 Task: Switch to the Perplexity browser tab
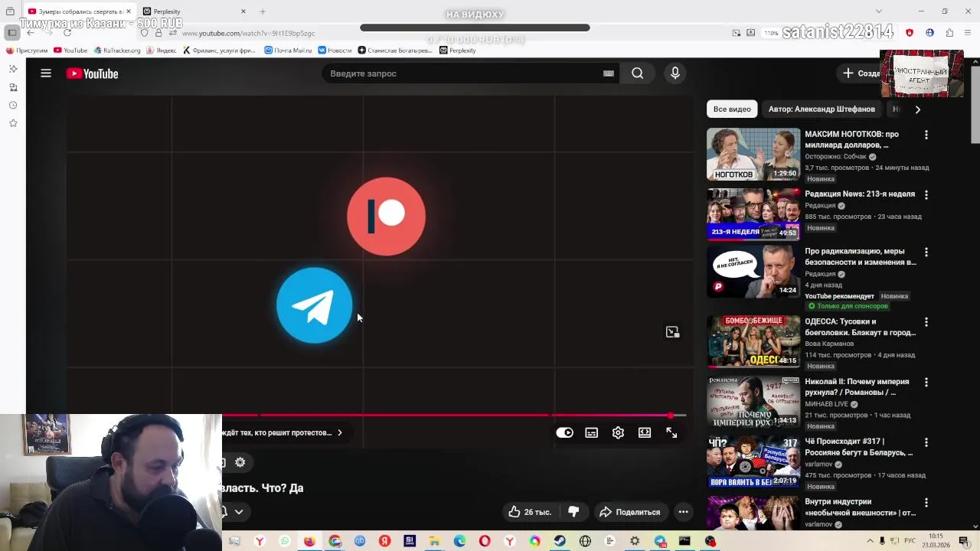(x=194, y=11)
